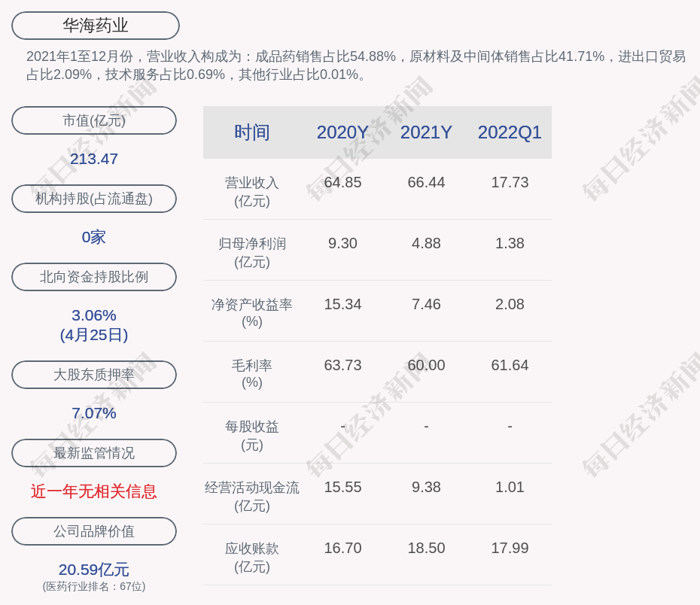Click the 2022Q1 column header

tap(510, 132)
